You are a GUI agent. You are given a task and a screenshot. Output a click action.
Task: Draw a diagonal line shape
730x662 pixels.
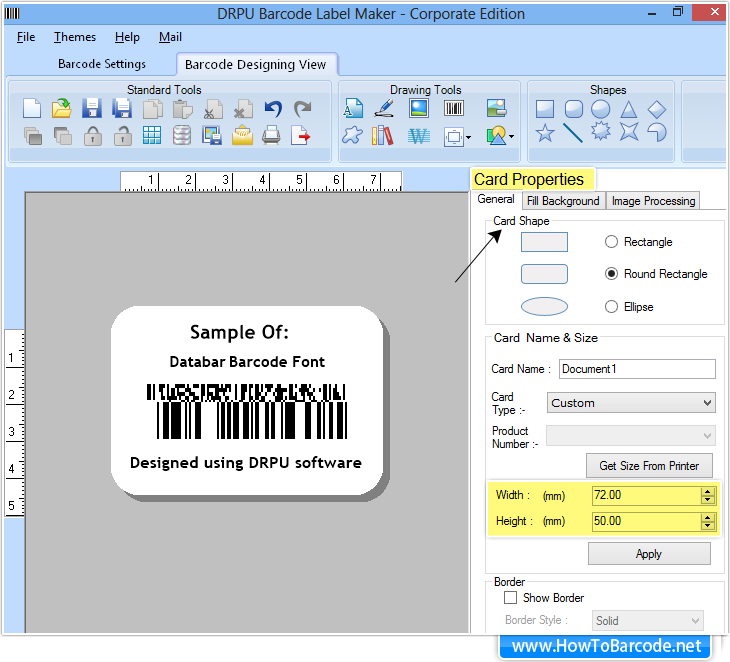tap(573, 133)
